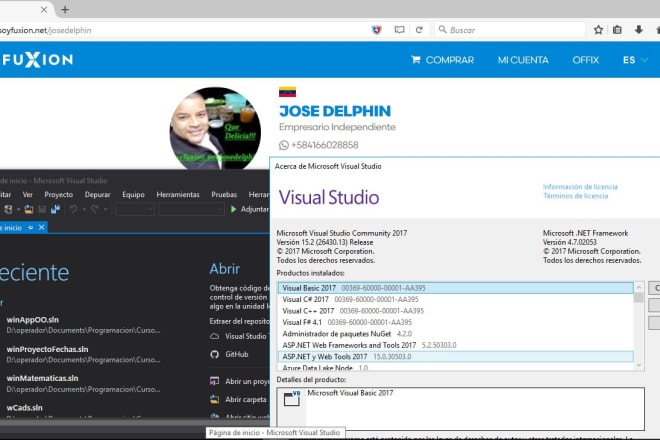Close the Página de inicio tab
Screen dimensions: 660x440
point(41,228)
